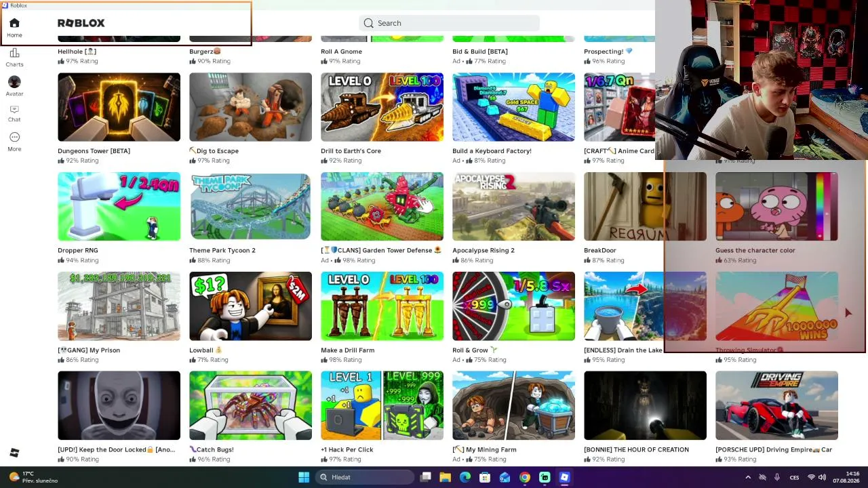This screenshot has height=488, width=868.
Task: Click the Catch Bugs! title text
Action: click(x=212, y=450)
